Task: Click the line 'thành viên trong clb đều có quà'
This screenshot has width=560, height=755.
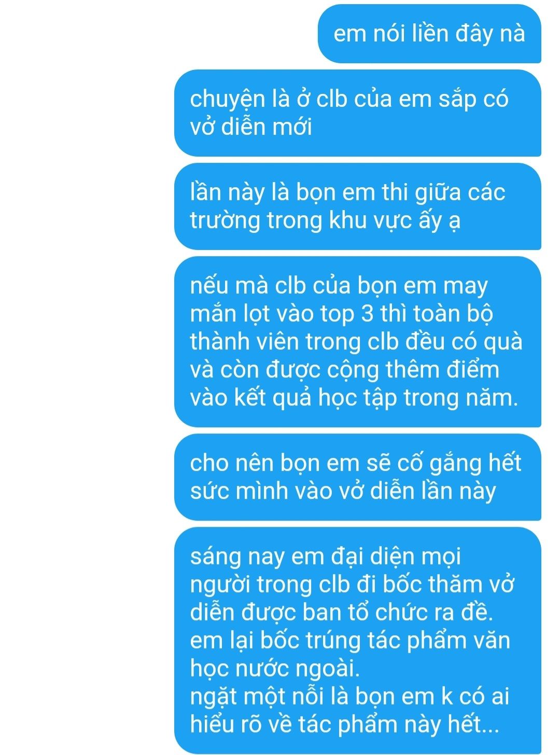Action: pyautogui.click(x=356, y=342)
